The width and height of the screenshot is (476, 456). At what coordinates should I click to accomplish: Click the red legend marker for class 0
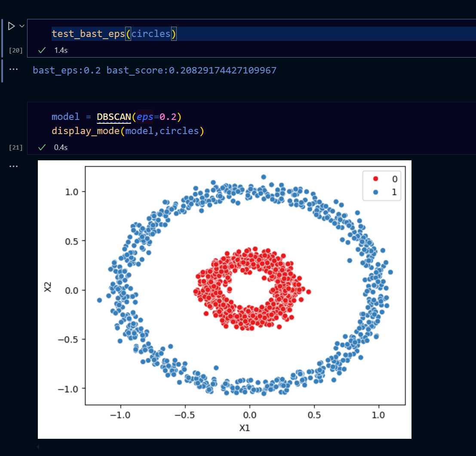(375, 179)
